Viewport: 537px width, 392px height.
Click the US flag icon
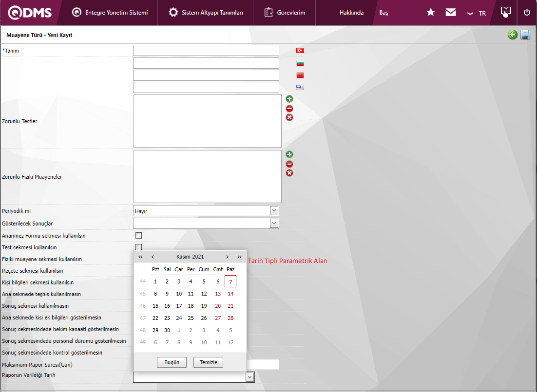(300, 87)
